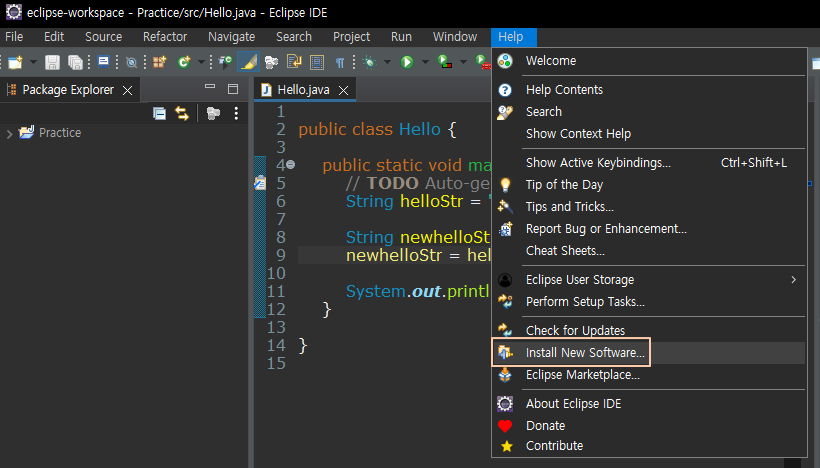This screenshot has width=820, height=468.
Task: Toggle Show Whitespace Characters pilcrow icon
Action: click(x=340, y=62)
